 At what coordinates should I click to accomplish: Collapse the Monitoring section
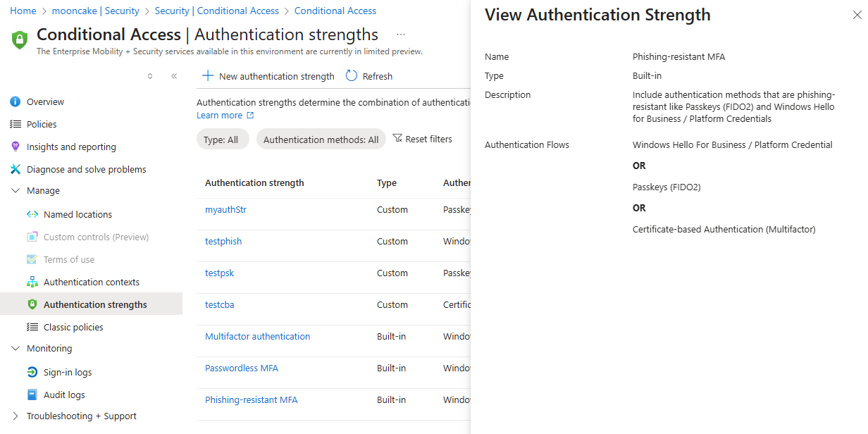(15, 349)
